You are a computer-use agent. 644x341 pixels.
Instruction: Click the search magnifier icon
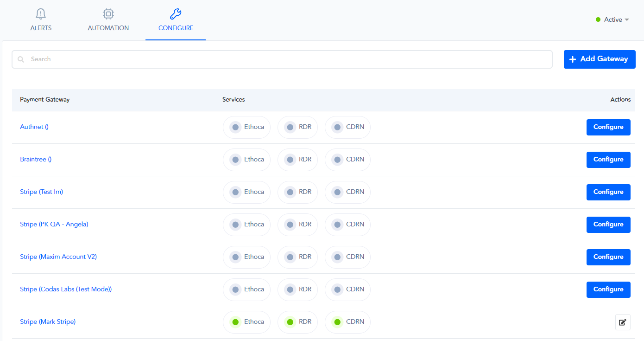tap(21, 59)
